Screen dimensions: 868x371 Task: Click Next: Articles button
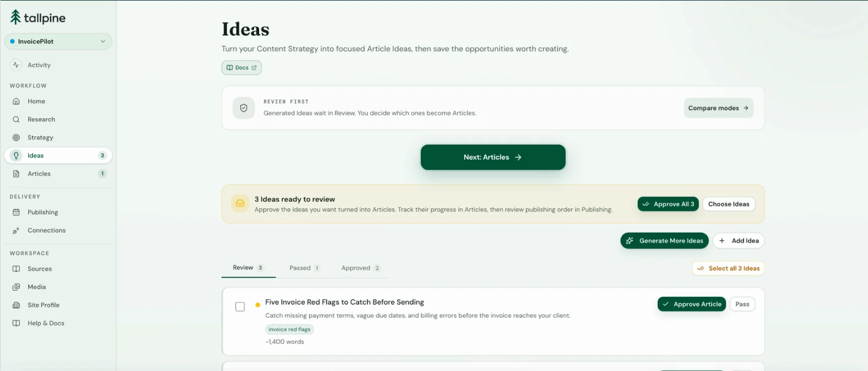pyautogui.click(x=493, y=157)
